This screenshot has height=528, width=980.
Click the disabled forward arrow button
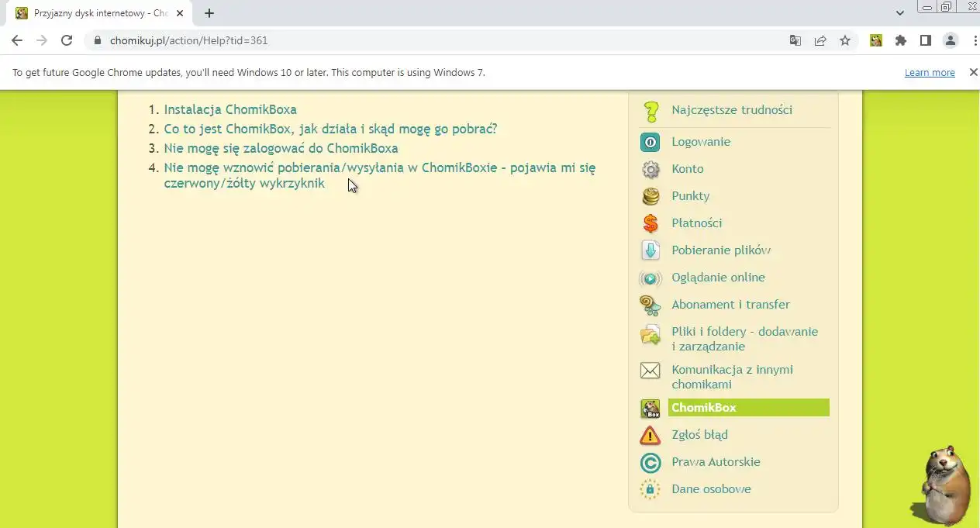tap(42, 40)
